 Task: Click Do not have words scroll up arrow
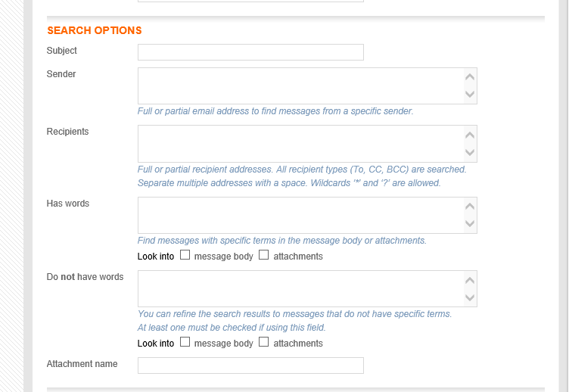[x=470, y=280]
